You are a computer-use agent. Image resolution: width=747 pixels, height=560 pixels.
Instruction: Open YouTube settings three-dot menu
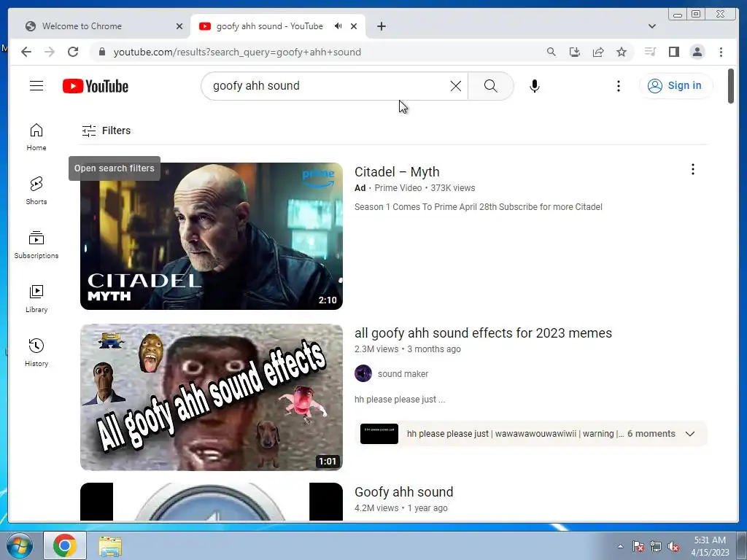click(x=619, y=86)
